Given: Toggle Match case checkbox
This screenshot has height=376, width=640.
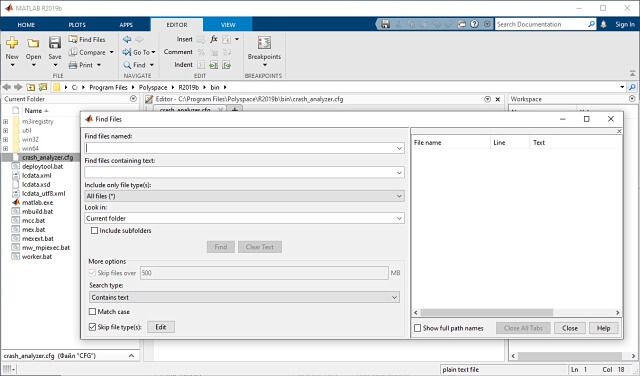Looking at the screenshot, I should click(93, 311).
